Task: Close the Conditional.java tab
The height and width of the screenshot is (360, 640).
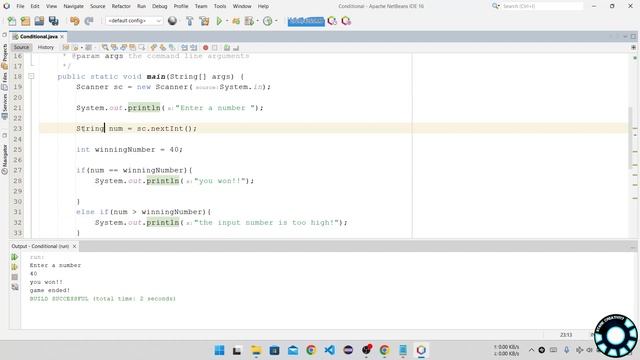Action: pos(62,37)
